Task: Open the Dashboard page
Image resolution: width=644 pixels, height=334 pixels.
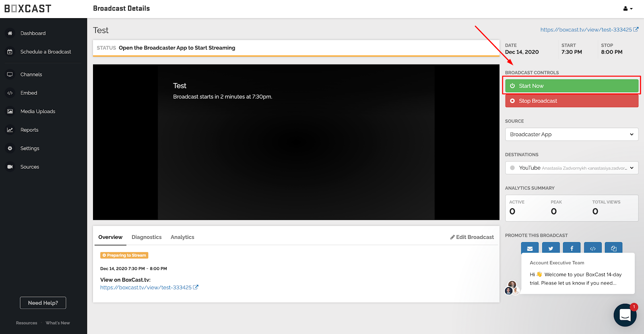Action: pos(33,33)
